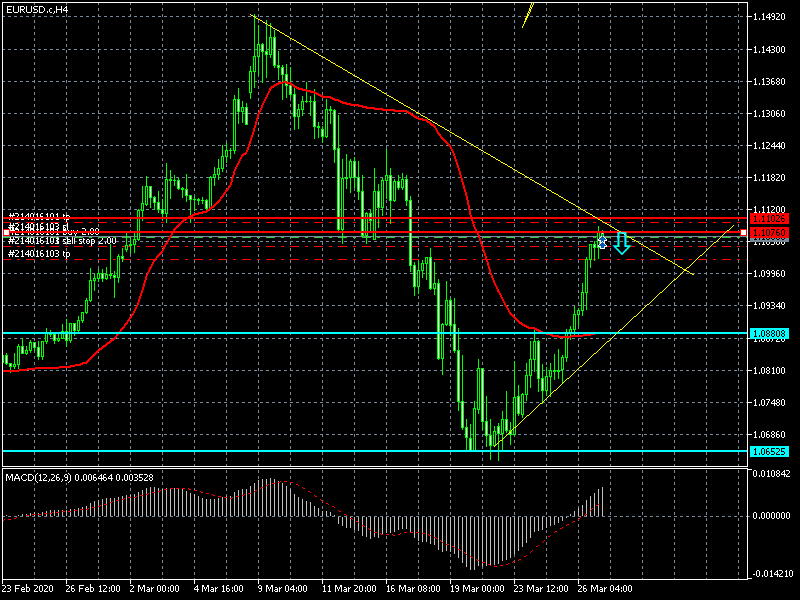Screen dimensions: 800x600
Task: Click the 23 Mar 12:00 time label
Action: [541, 588]
